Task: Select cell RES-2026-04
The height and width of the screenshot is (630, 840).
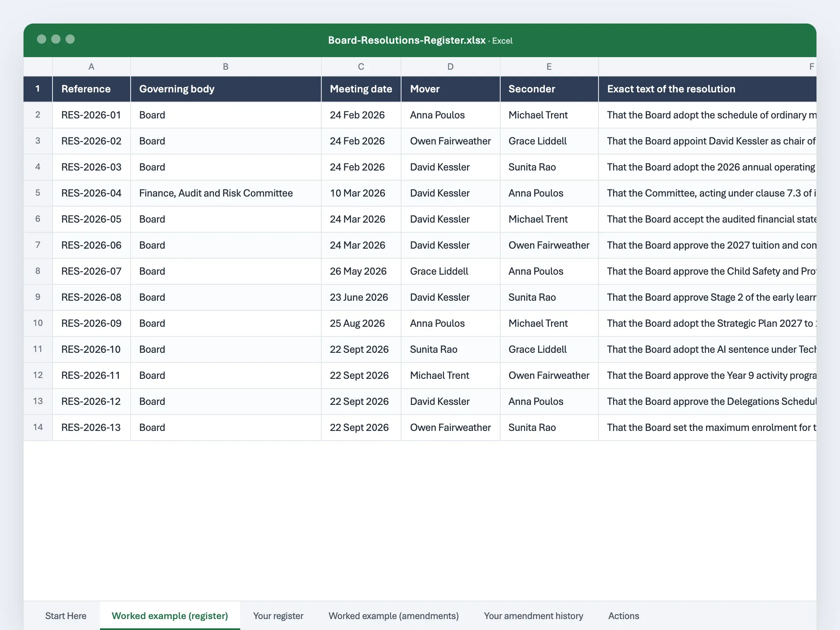Action: (92, 193)
